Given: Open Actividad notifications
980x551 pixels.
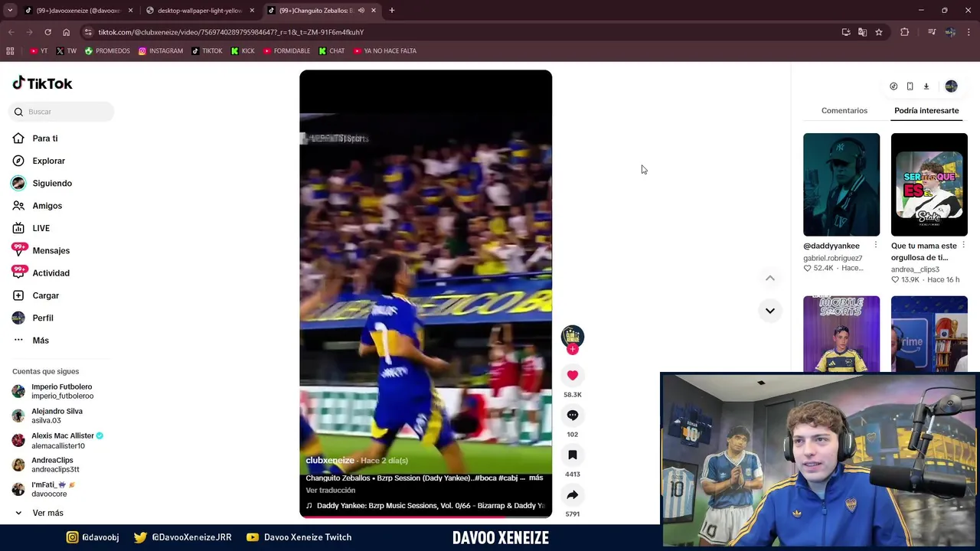Looking at the screenshot, I should [51, 273].
